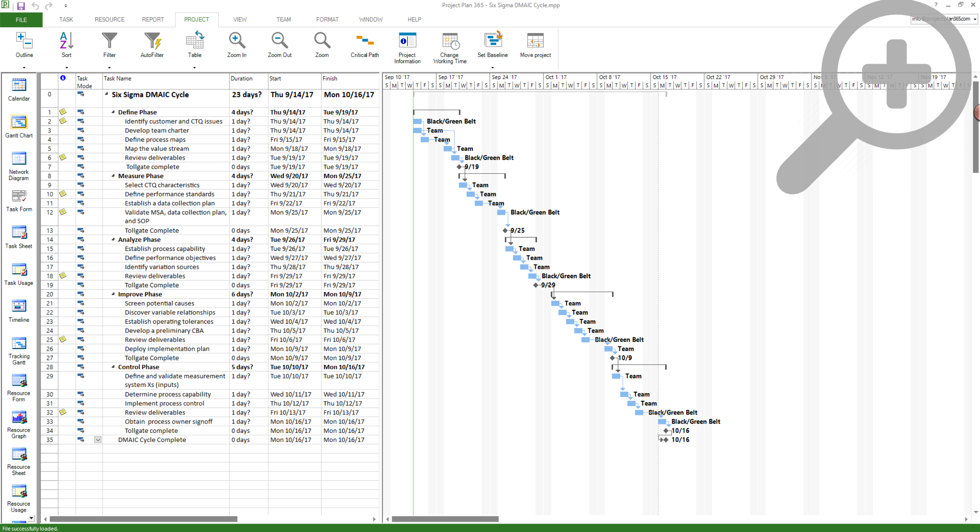The image size is (980, 532).
Task: Open the account email dropdown
Action: (975, 19)
